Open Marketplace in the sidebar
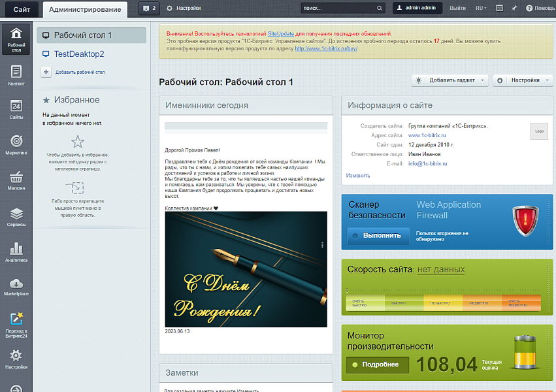The height and width of the screenshot is (392, 556). pyautogui.click(x=16, y=287)
